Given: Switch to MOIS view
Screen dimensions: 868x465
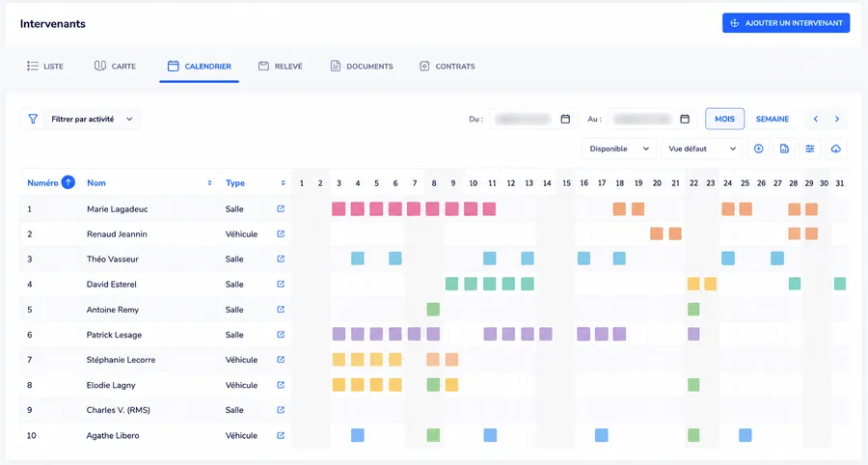Looking at the screenshot, I should (x=724, y=119).
